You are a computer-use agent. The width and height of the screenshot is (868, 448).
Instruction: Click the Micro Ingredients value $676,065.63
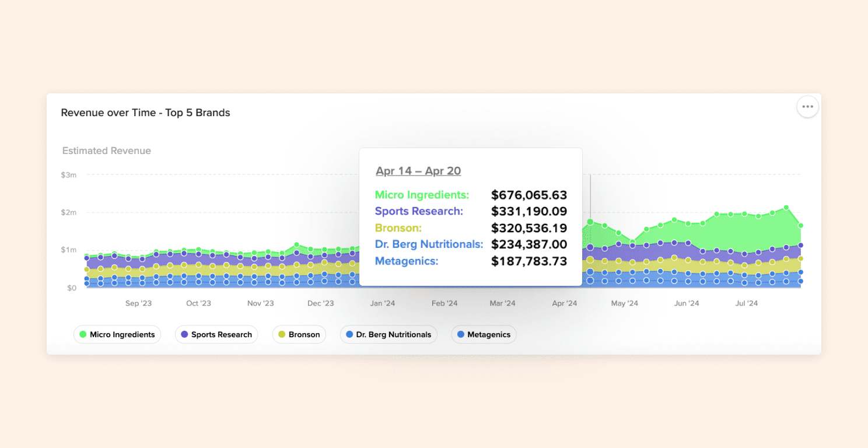(x=529, y=195)
